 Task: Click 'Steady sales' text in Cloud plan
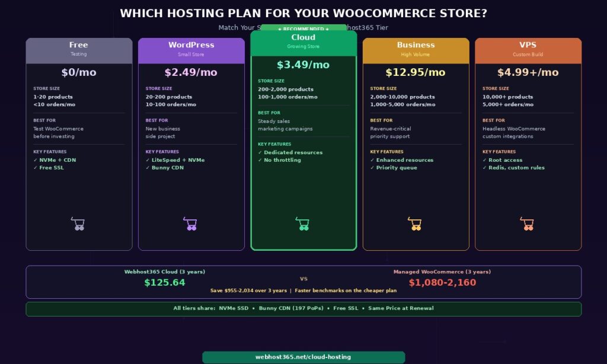coord(274,121)
